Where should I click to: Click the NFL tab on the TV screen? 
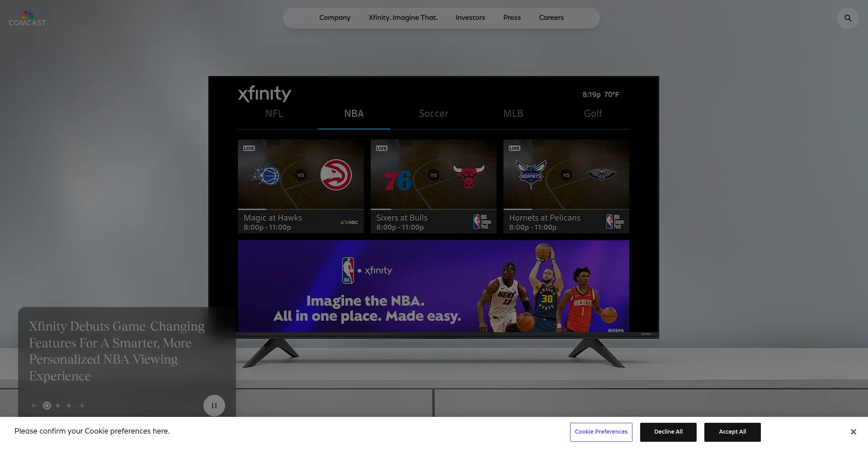coord(274,113)
